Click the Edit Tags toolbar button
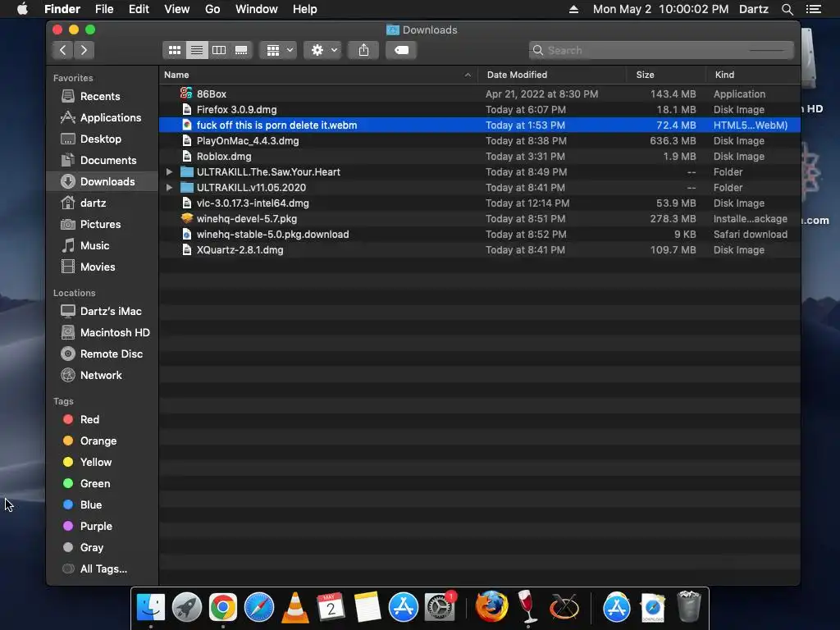840x630 pixels. [x=401, y=50]
